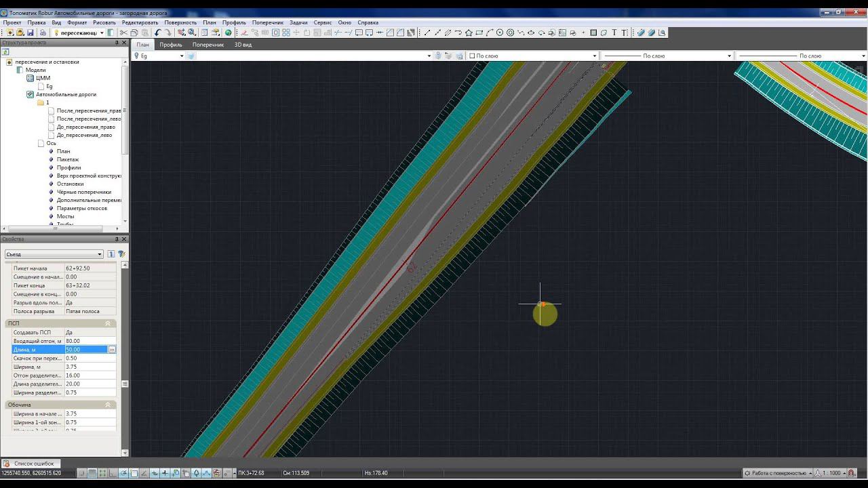Select the line segment drawing tool
Screen dimensions: 868x488
click(427, 33)
